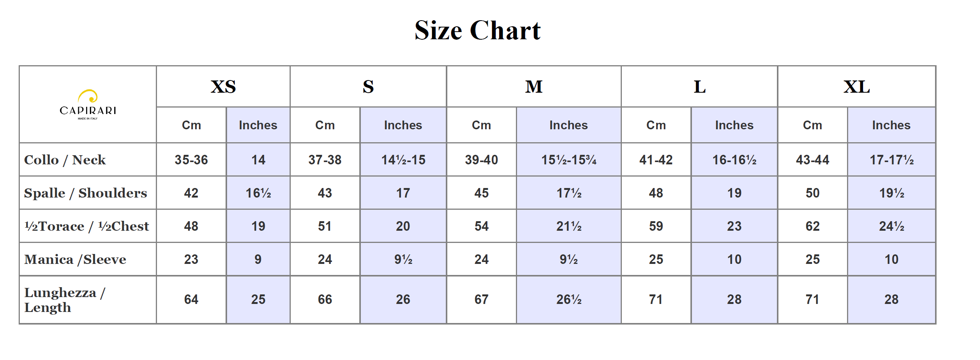Select the XL size header
Screen dimensions: 980x360
pos(857,87)
